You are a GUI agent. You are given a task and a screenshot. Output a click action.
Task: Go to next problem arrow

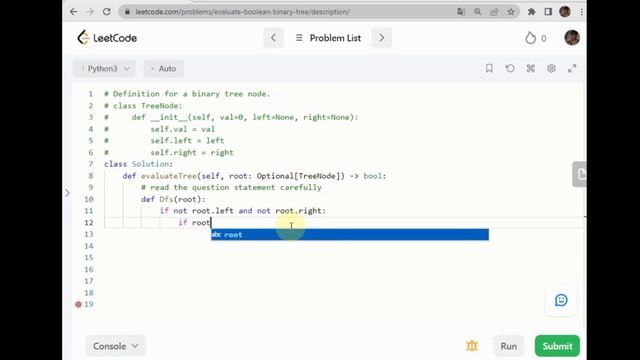[x=382, y=38]
